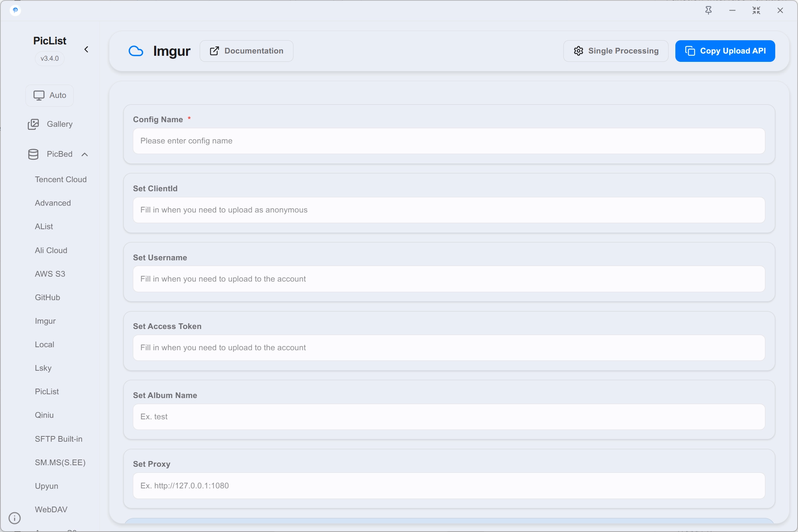Screen dimensions: 798x532
Task: Collapse the PicBed menu section
Action: click(x=58, y=154)
